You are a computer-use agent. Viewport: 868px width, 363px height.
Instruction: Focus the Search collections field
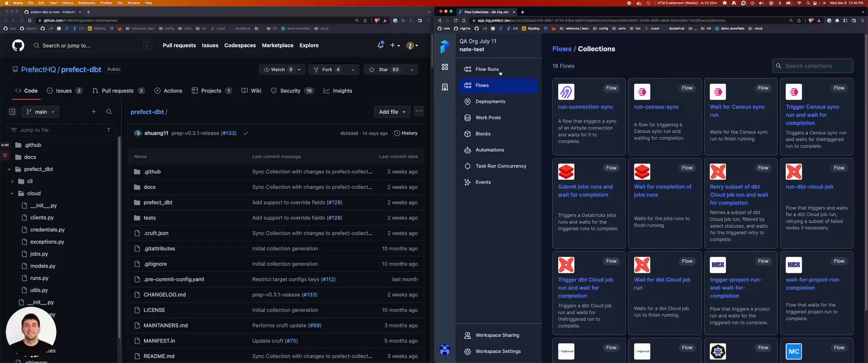pyautogui.click(x=813, y=66)
